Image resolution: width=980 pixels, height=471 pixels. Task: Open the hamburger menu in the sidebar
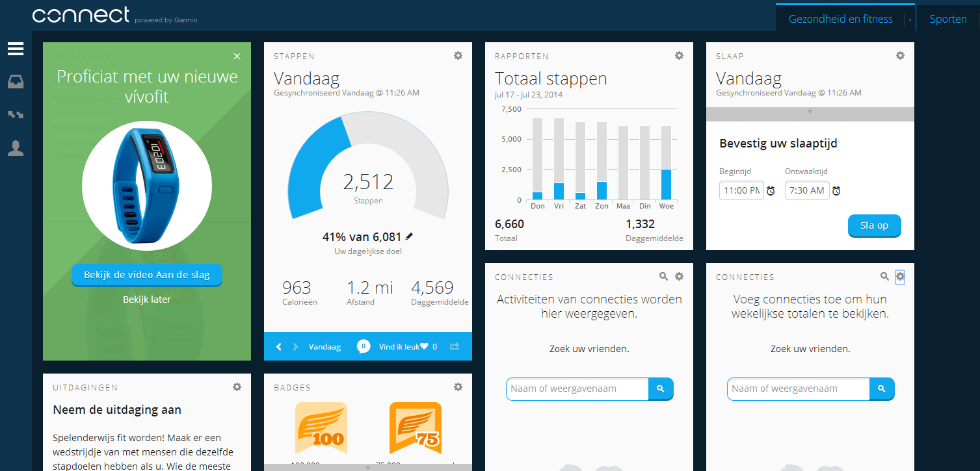[16, 49]
